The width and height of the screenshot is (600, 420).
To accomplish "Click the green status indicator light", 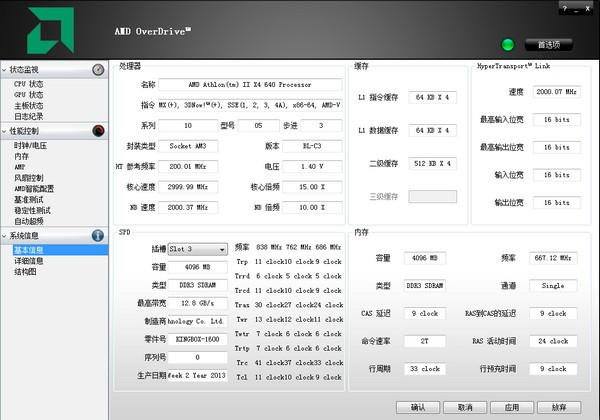I will pos(507,44).
